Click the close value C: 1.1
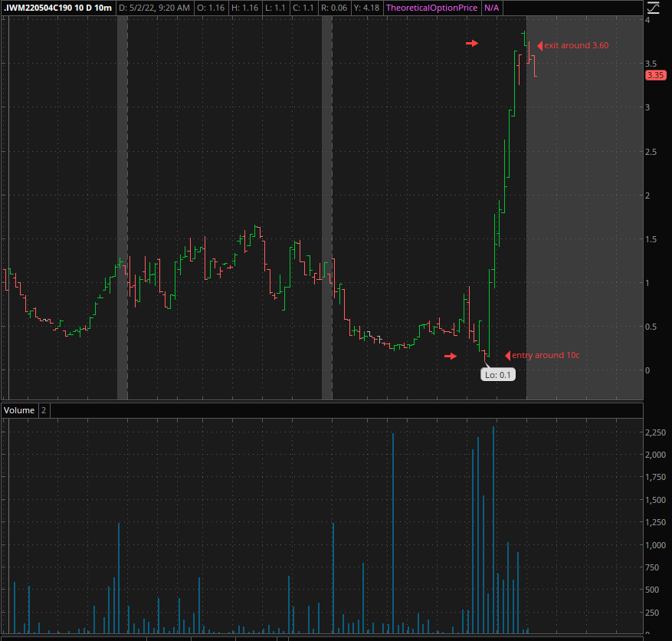 pyautogui.click(x=303, y=8)
